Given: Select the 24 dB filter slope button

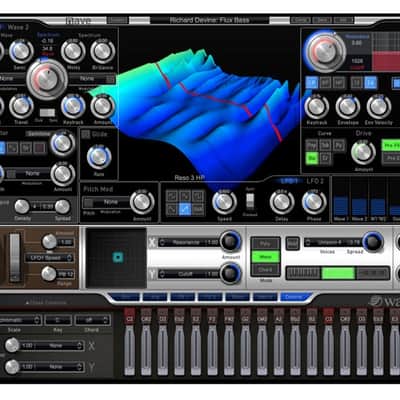Looking at the screenshot, I should [370, 83].
